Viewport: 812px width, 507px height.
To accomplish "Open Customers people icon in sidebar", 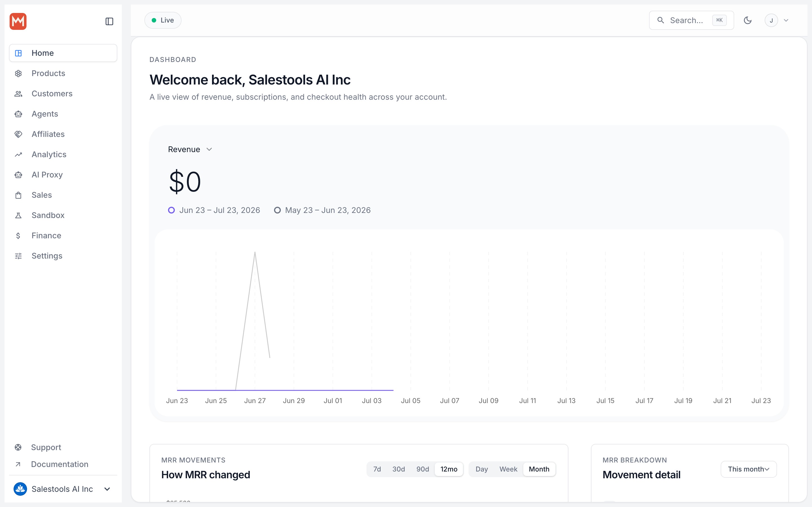I will pos(18,94).
